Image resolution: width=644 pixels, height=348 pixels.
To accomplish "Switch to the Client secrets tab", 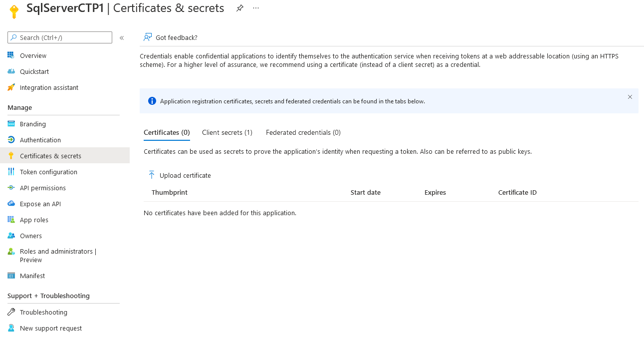I will tap(227, 133).
